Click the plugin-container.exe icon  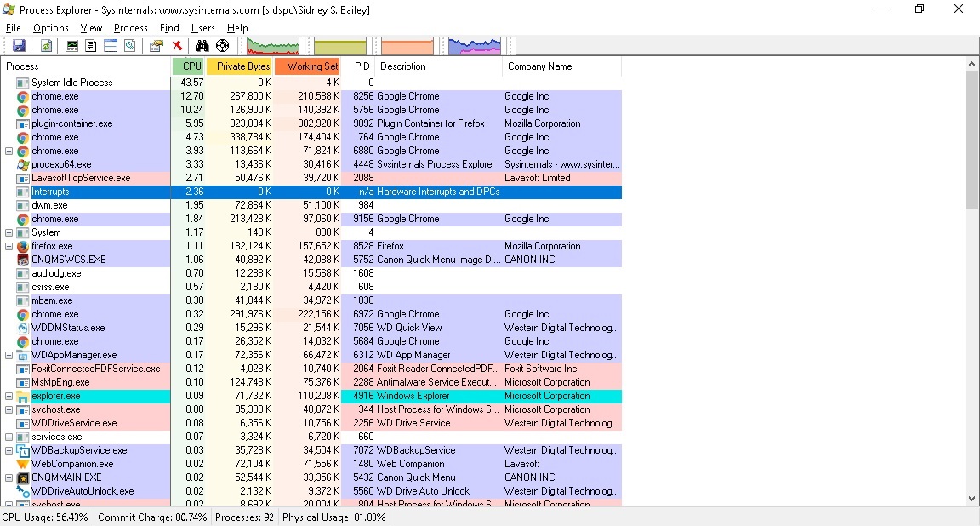pos(22,123)
